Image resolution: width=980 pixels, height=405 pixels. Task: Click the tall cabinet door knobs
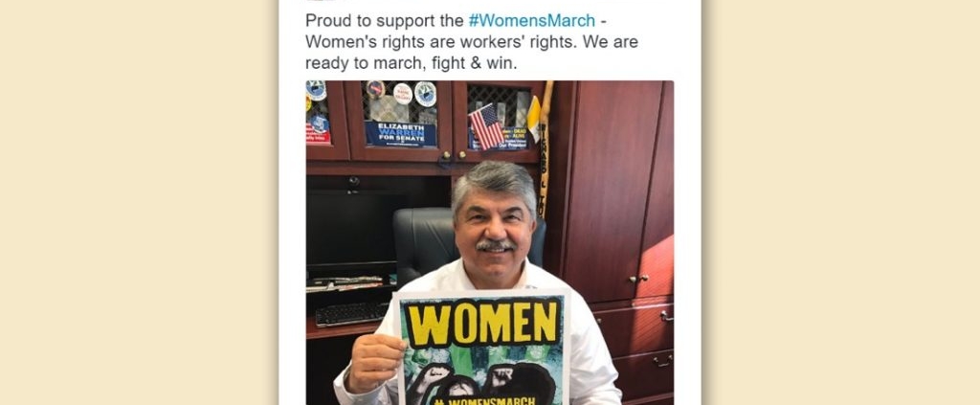[x=638, y=279]
